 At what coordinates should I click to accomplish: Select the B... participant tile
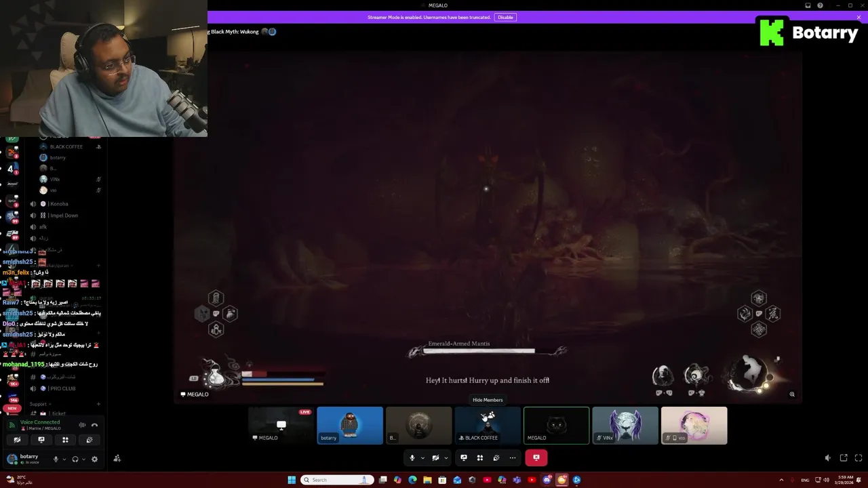point(418,426)
